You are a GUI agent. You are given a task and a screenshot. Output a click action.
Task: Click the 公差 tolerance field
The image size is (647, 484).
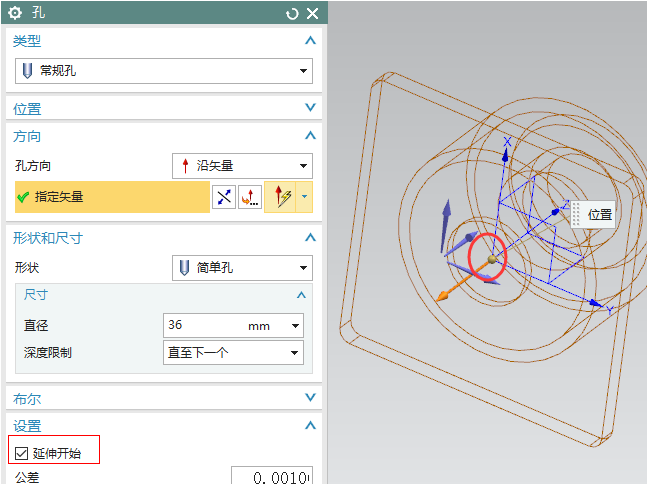(x=271, y=477)
